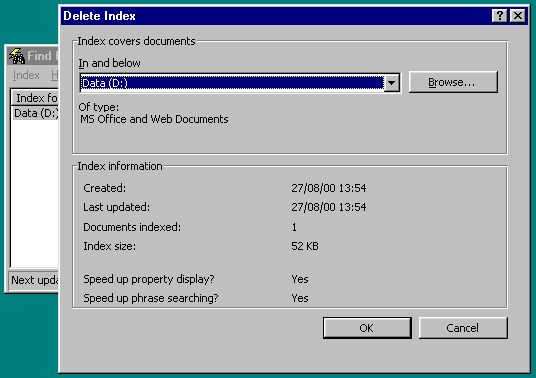Close the Delete Index dialog
The height and width of the screenshot is (378, 536).
[x=518, y=15]
